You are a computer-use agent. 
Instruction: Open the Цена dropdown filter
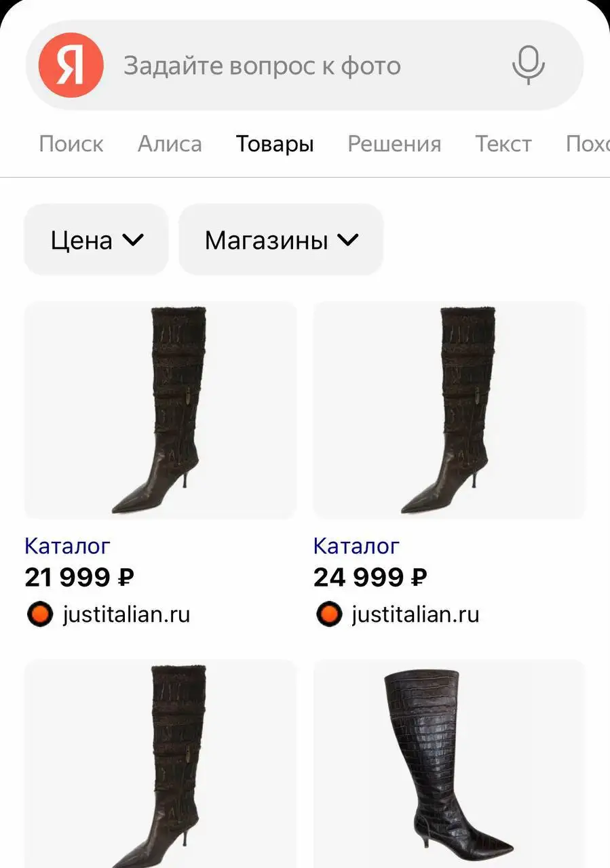coord(96,239)
